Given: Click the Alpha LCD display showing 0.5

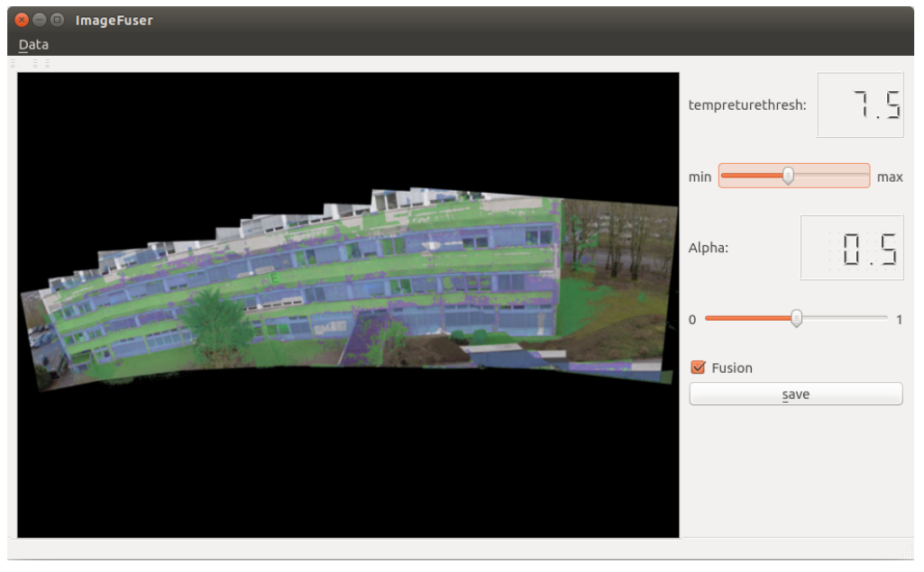Looking at the screenshot, I should (x=852, y=248).
